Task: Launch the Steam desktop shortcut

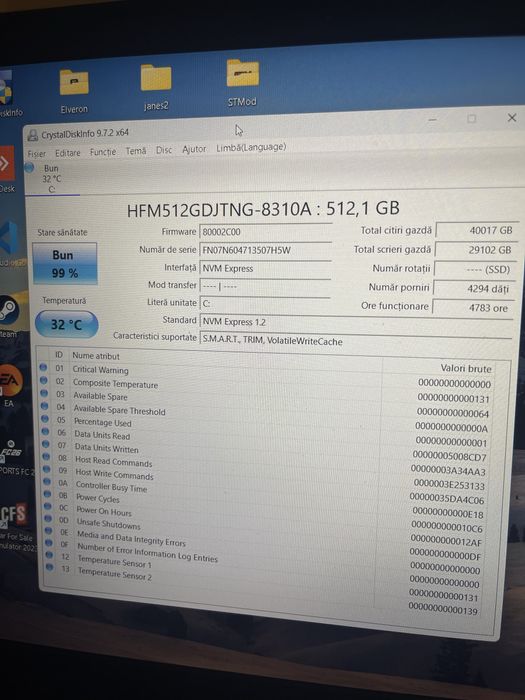Action: pyautogui.click(x=9, y=315)
